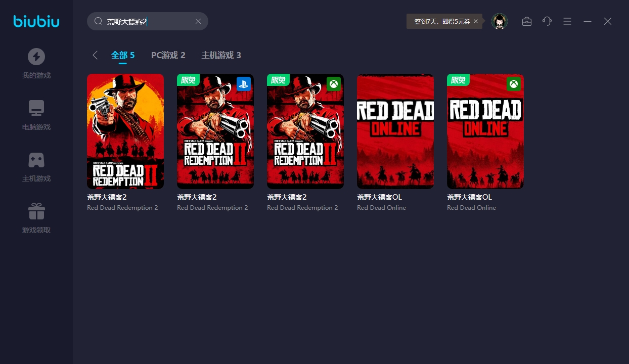The width and height of the screenshot is (629, 364).
Task: Select PC Red Dead Redemption 2 cover
Action: [125, 131]
